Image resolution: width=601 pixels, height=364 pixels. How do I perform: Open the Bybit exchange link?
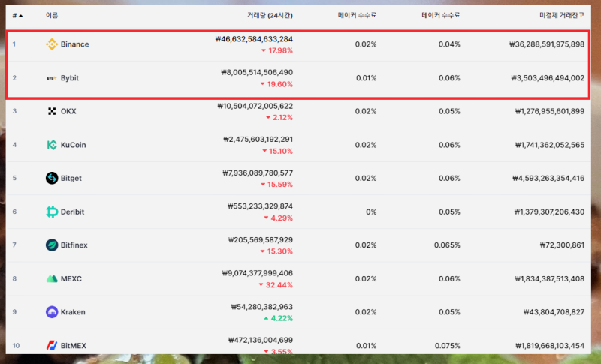(x=70, y=78)
